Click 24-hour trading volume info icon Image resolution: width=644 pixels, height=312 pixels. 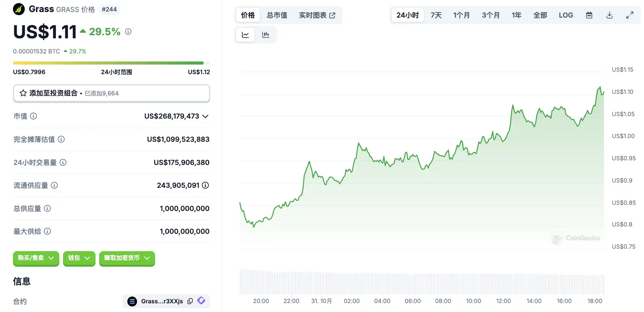[x=63, y=162]
